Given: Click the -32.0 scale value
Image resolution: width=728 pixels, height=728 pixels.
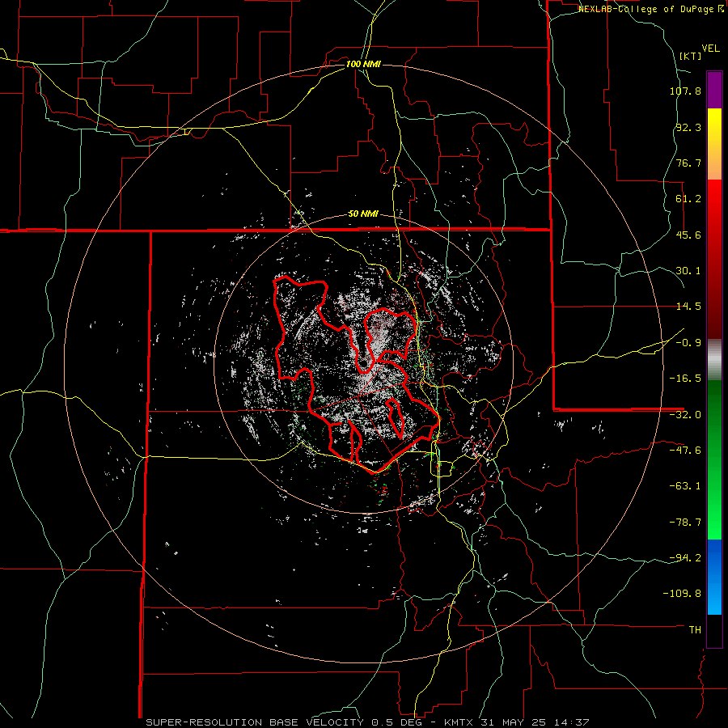Looking at the screenshot, I should pos(685,415).
